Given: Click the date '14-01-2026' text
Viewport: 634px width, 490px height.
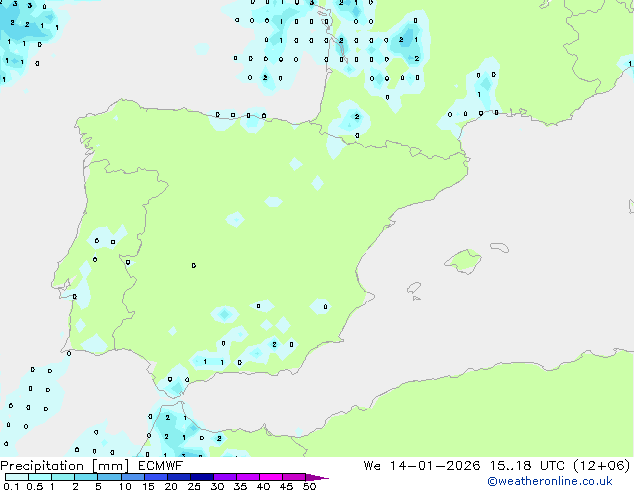Looking at the screenshot, I should tap(435, 466).
